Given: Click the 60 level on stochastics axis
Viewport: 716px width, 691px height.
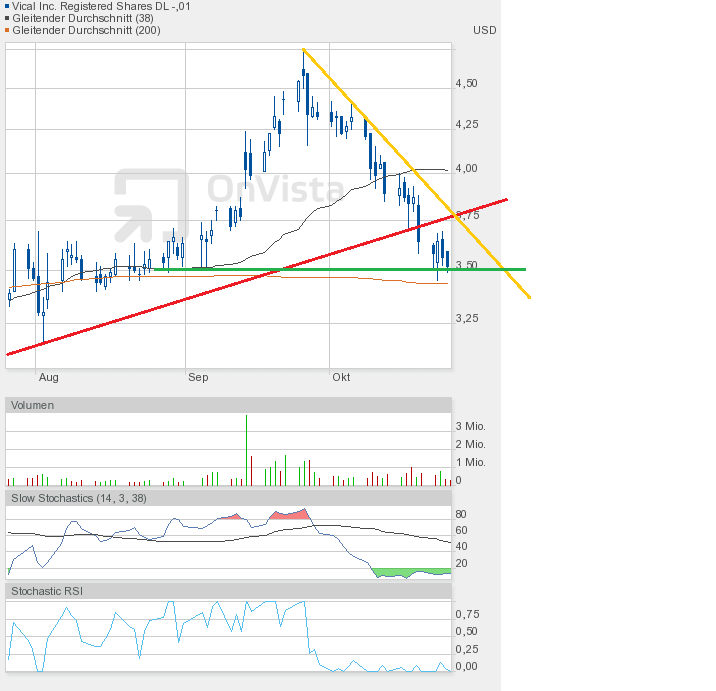Looking at the screenshot, I should click(x=461, y=530).
